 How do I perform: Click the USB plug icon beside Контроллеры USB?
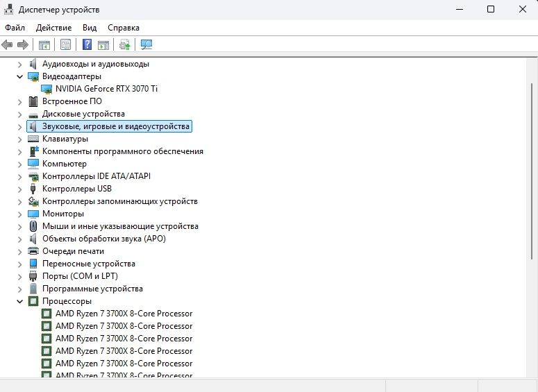coord(33,189)
